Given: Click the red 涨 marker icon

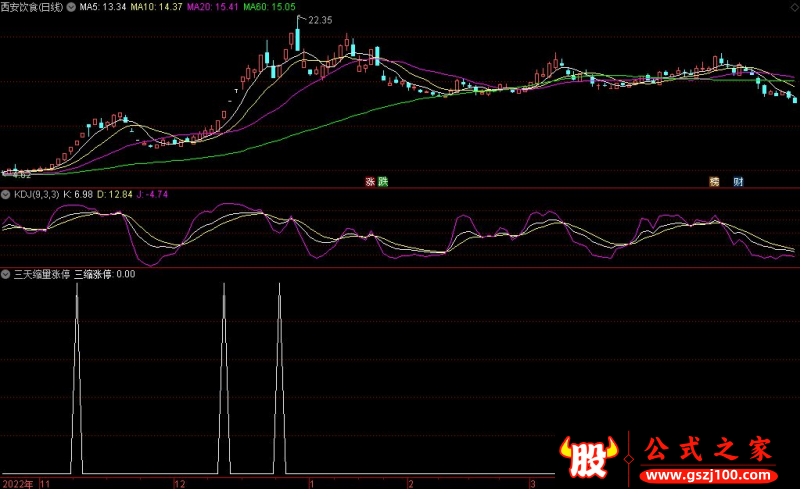Looking at the screenshot, I should click(369, 182).
